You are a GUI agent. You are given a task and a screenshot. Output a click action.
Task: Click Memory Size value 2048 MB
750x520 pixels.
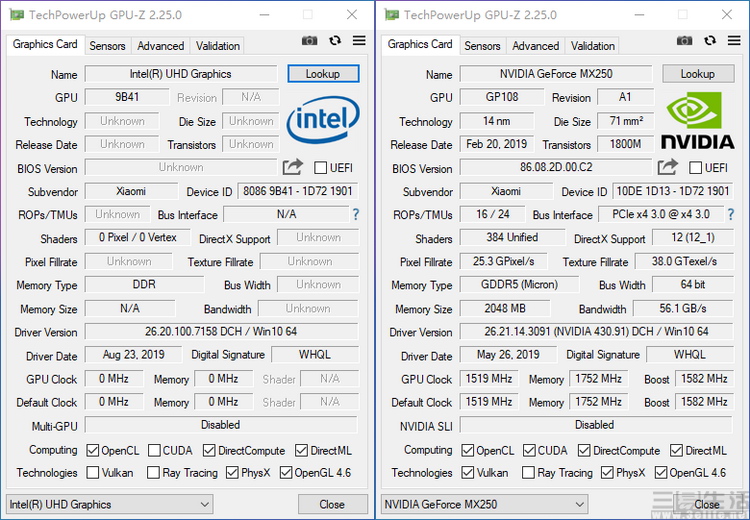click(x=505, y=308)
